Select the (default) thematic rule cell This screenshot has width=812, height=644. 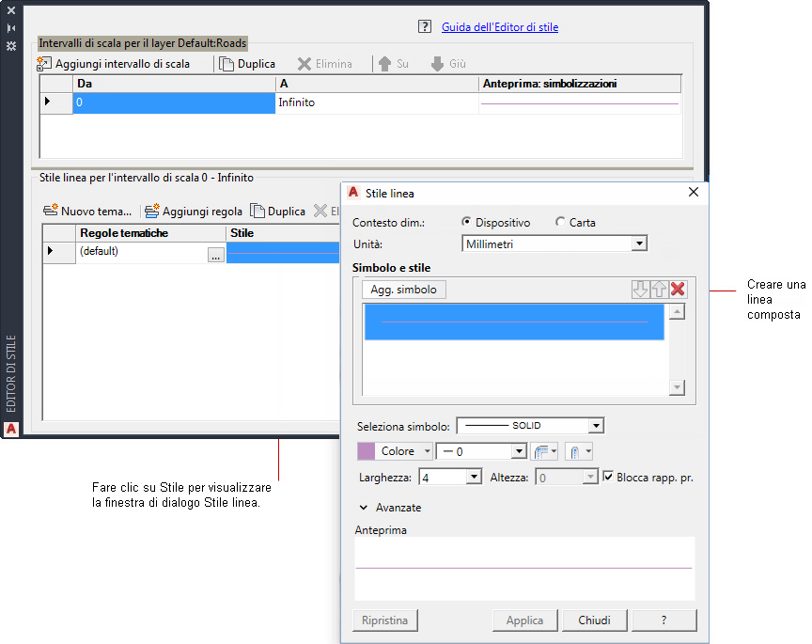[x=141, y=251]
